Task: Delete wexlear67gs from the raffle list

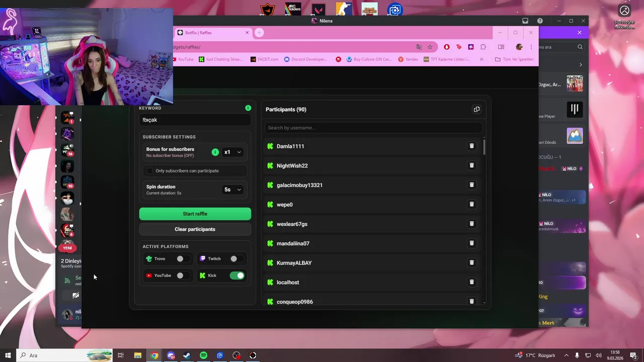Action: click(471, 224)
